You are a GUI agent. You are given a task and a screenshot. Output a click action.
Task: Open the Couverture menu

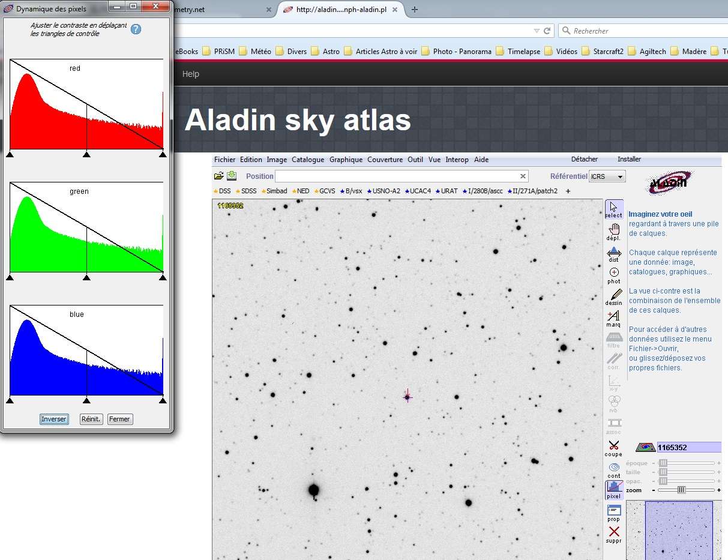tap(385, 160)
